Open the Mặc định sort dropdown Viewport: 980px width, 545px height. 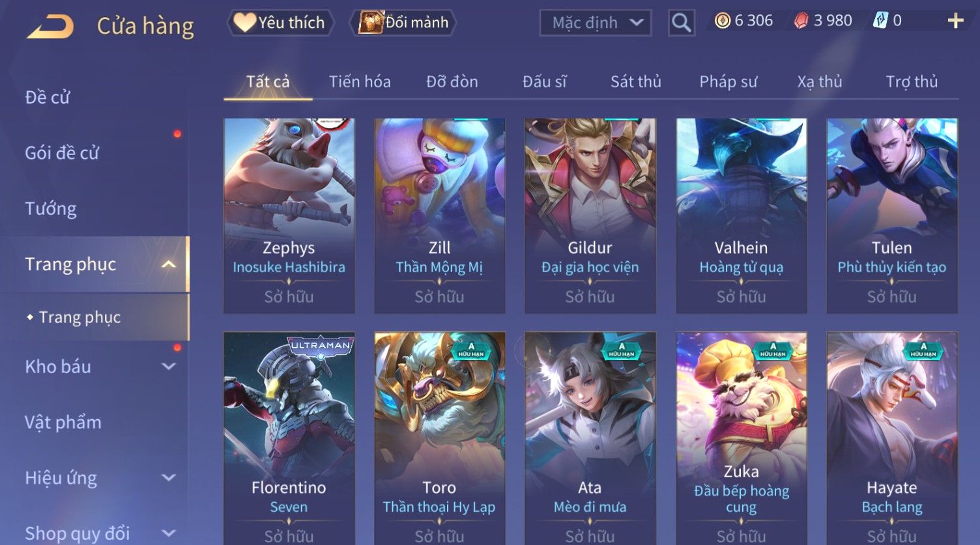595,23
